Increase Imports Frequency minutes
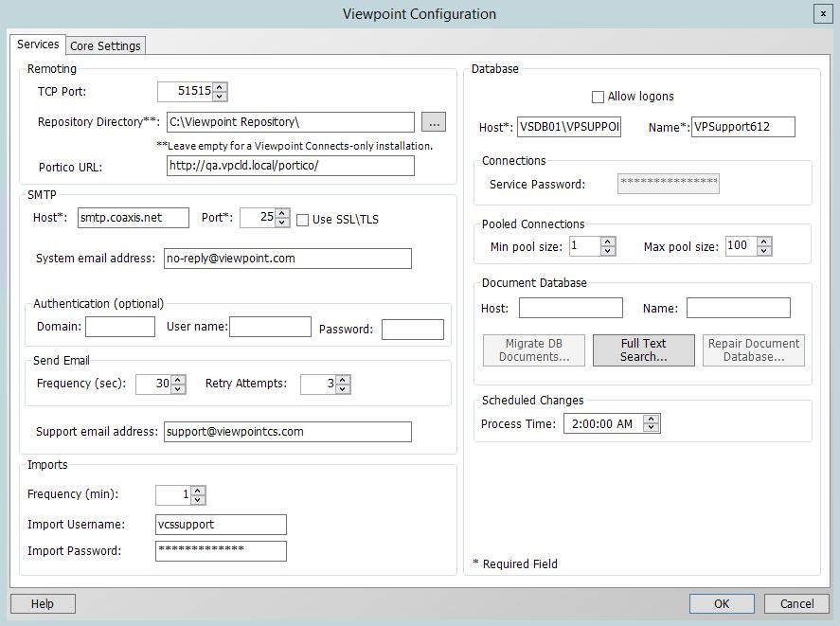This screenshot has height=626, width=840. tap(198, 491)
